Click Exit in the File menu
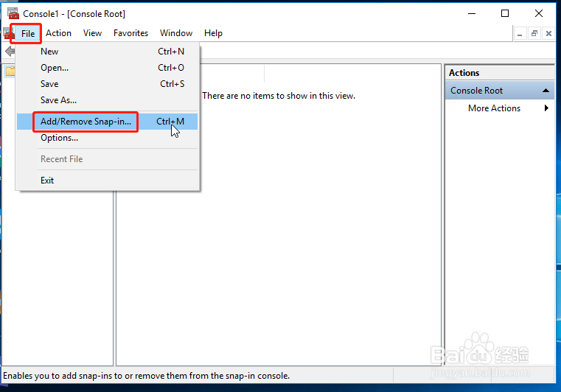This screenshot has height=392, width=561. 108,181
